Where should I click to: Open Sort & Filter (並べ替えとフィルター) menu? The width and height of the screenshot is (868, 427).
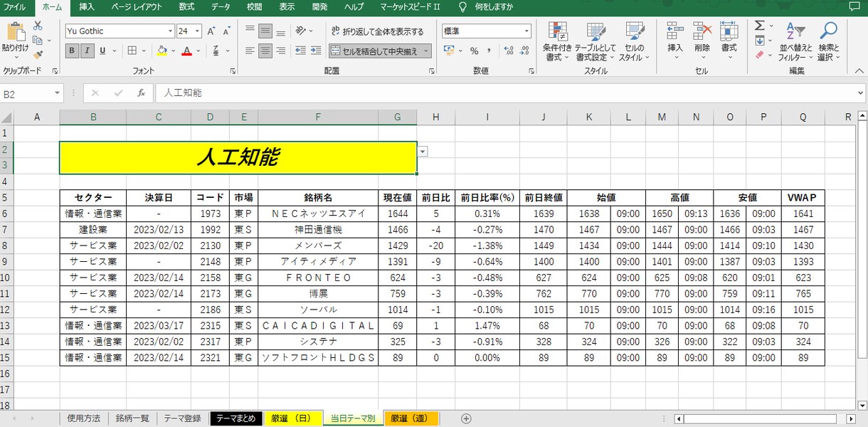click(796, 41)
